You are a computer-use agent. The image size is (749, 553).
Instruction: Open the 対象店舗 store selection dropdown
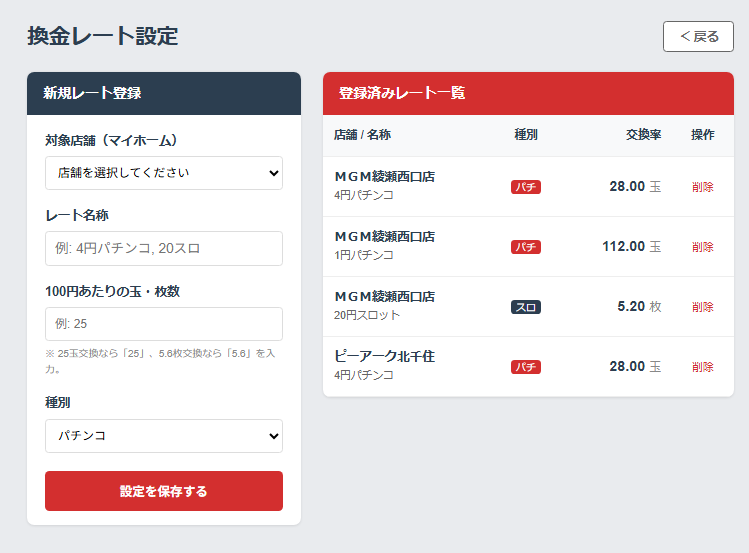pos(164,173)
